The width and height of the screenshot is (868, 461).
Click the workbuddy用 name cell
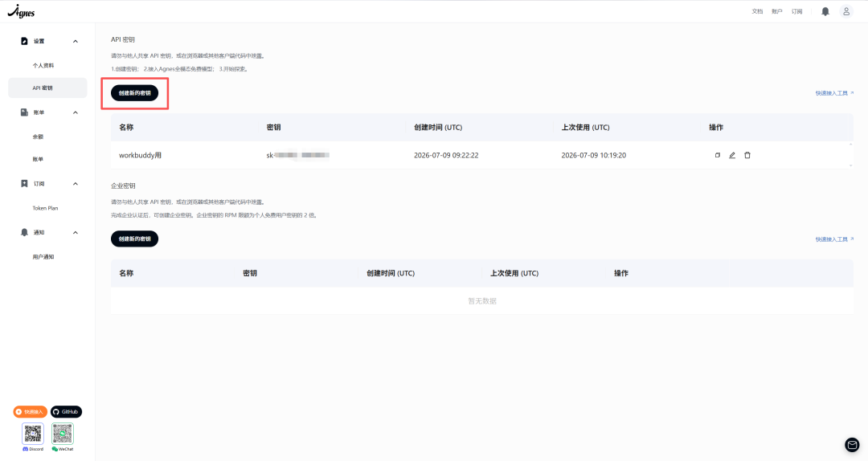point(140,156)
